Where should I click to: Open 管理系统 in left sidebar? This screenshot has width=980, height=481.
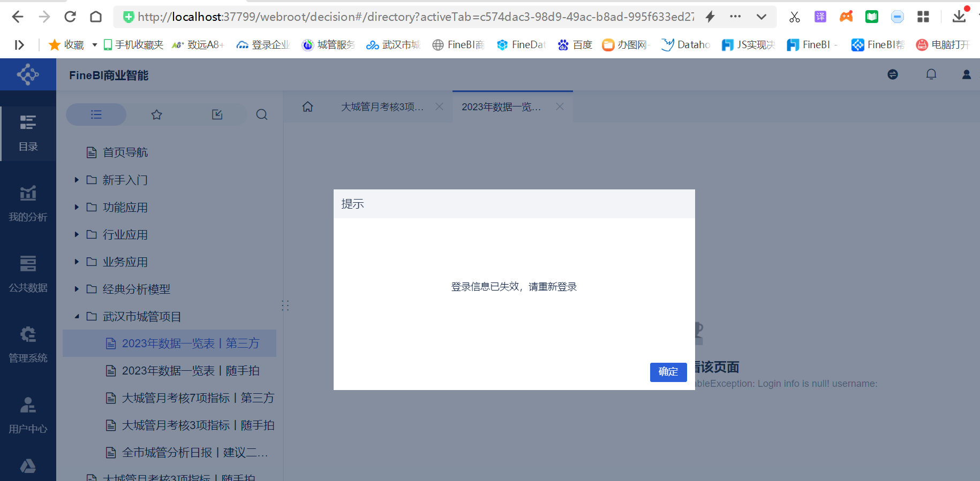click(x=28, y=345)
